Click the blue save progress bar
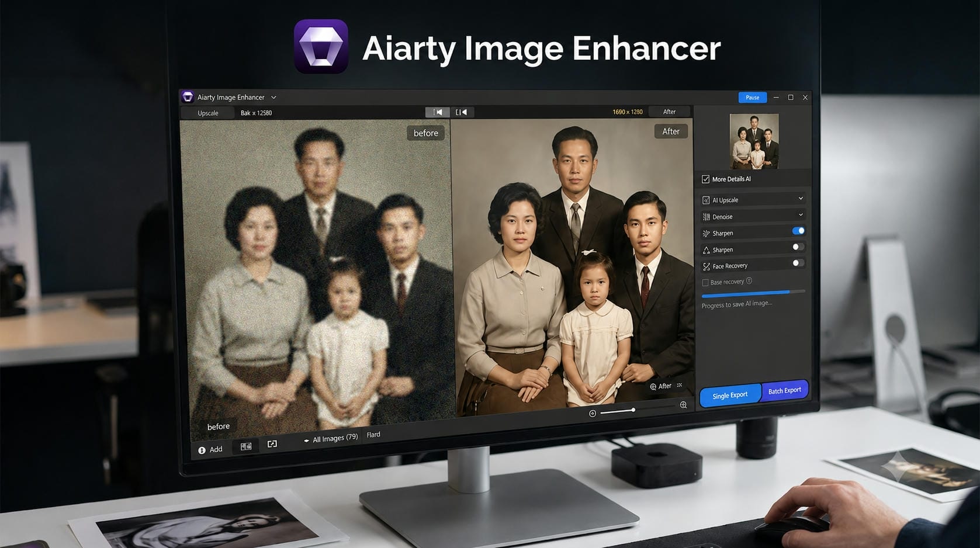 [x=753, y=293]
